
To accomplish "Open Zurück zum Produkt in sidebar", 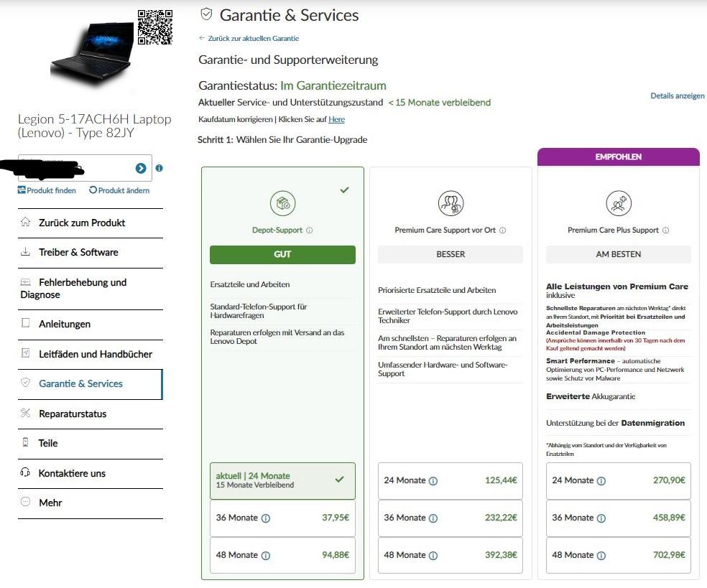I will click(x=91, y=223).
